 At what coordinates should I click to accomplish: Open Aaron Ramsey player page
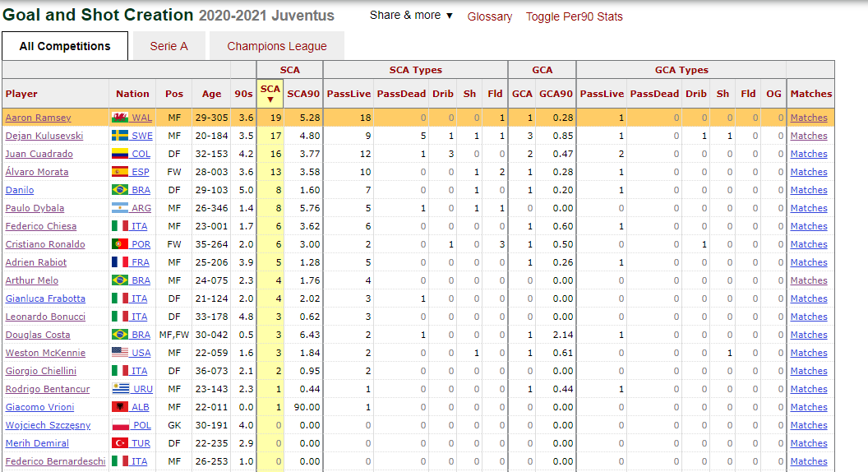(x=38, y=118)
